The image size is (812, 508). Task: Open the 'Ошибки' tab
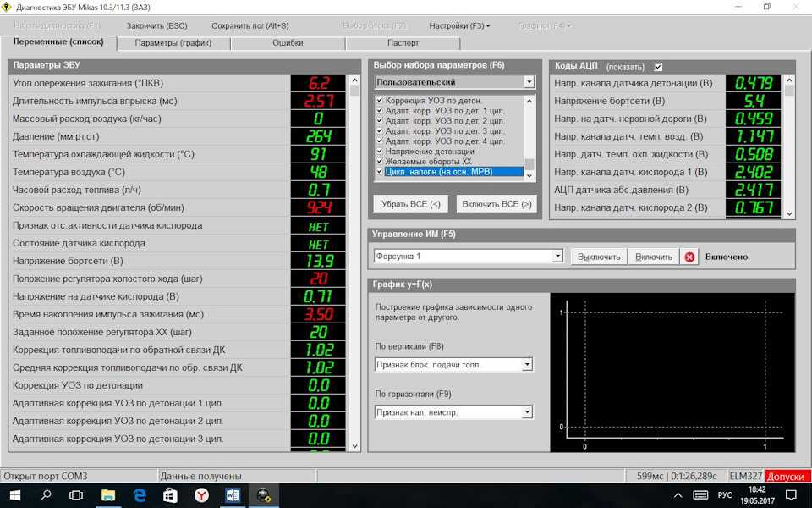click(x=288, y=43)
